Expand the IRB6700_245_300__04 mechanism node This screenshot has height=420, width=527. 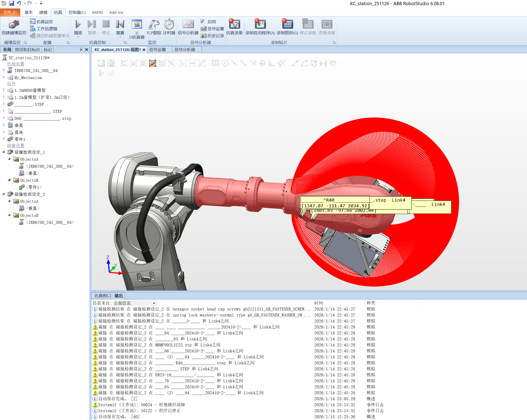(x=4, y=70)
